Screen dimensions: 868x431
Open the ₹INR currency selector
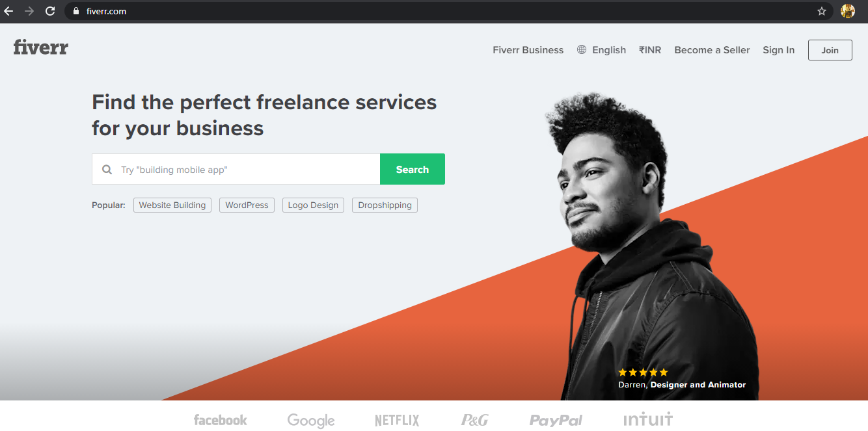click(649, 49)
